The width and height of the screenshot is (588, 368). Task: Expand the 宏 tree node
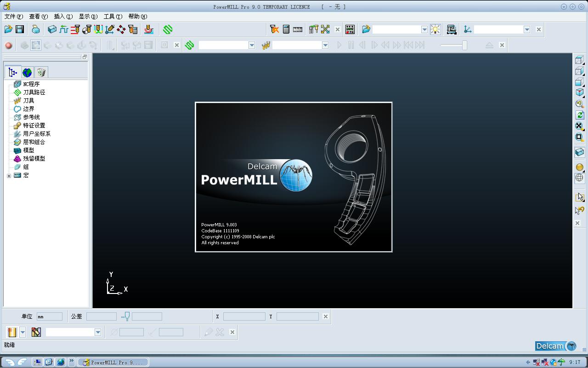point(9,175)
